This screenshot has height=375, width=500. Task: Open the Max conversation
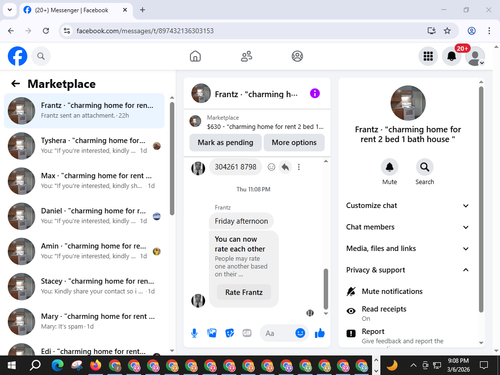click(84, 181)
